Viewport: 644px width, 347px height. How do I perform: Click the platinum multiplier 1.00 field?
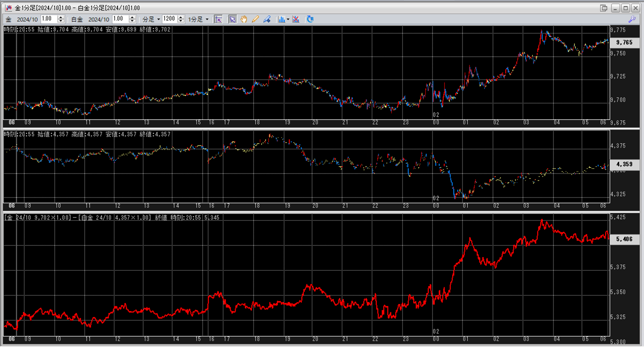coord(120,19)
